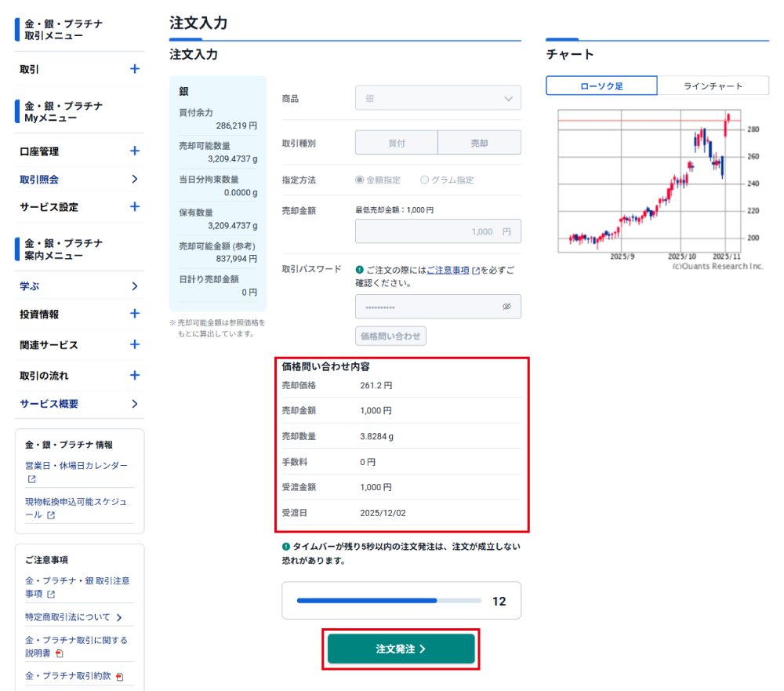Click the 売却金額 input field
784x691 pixels.
[x=437, y=231]
